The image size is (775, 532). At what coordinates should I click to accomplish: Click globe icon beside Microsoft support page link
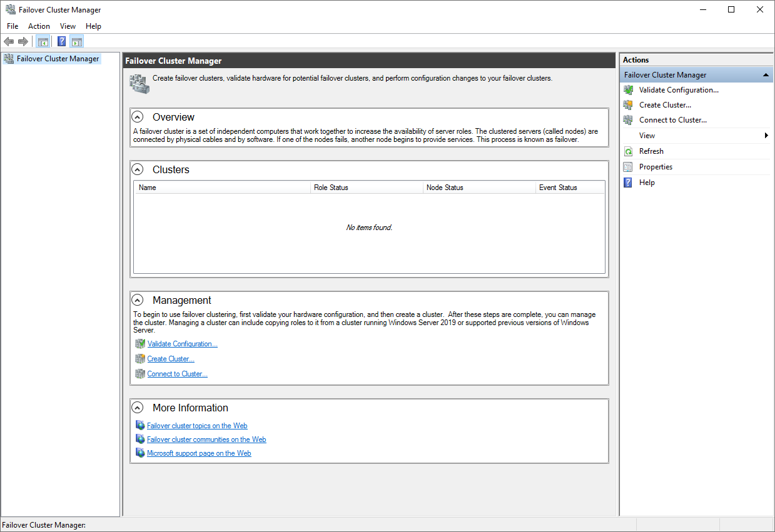pos(140,453)
